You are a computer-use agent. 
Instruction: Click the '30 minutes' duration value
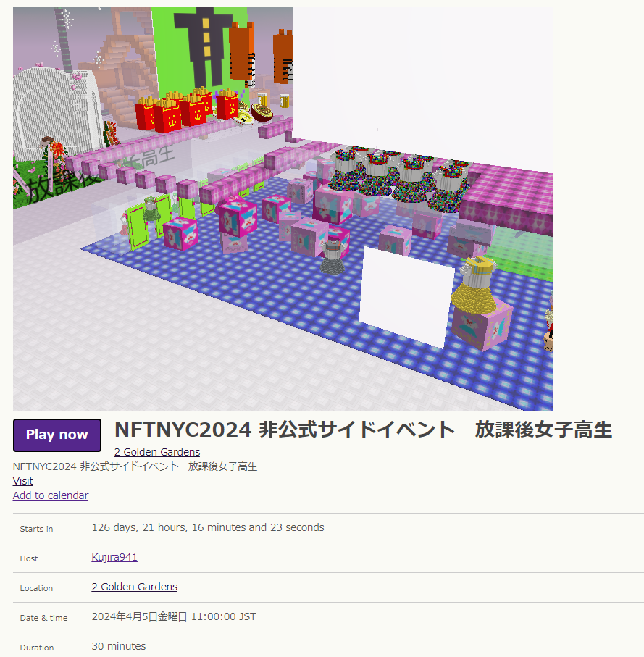(x=119, y=647)
